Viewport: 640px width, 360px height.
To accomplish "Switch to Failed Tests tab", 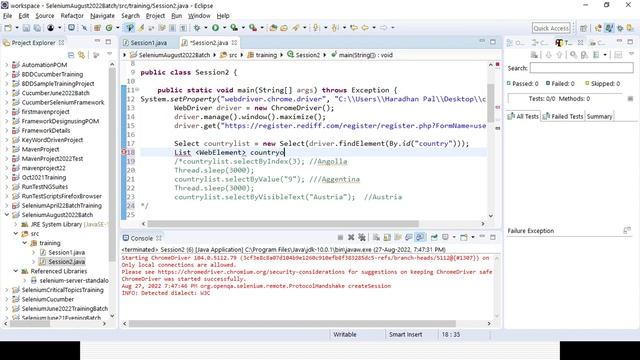I will tap(563, 116).
